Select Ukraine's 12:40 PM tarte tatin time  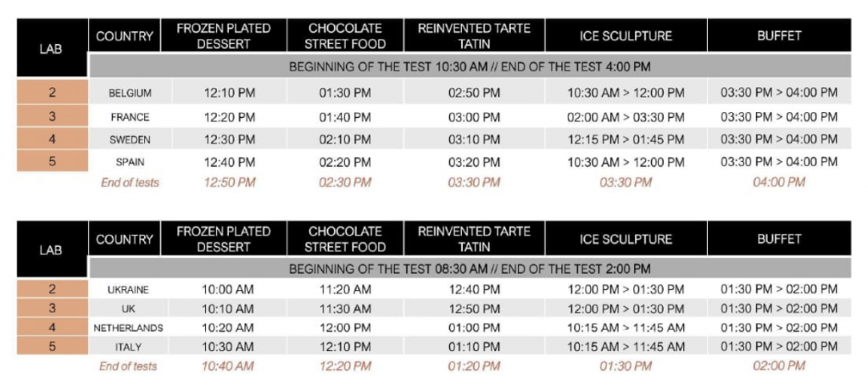pos(475,289)
